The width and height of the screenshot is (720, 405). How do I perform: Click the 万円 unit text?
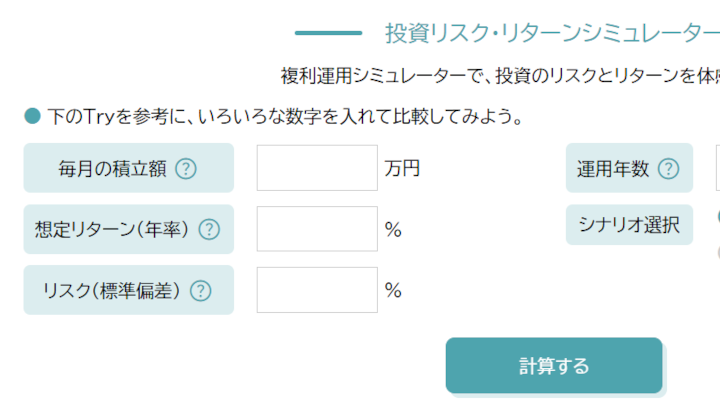pos(402,168)
